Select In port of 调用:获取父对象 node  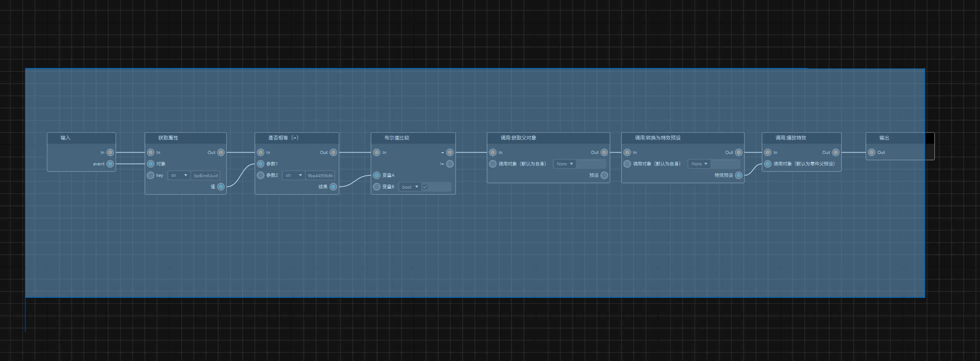tap(493, 152)
